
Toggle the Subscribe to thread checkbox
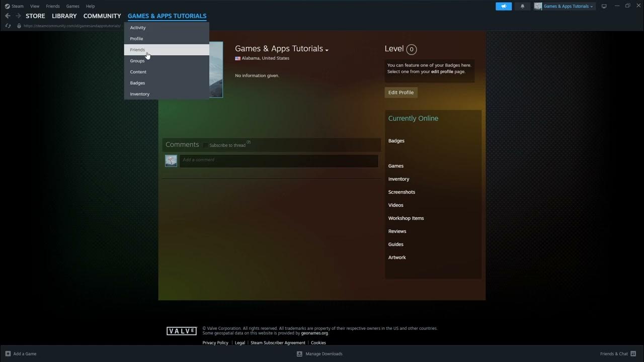[x=206, y=145]
